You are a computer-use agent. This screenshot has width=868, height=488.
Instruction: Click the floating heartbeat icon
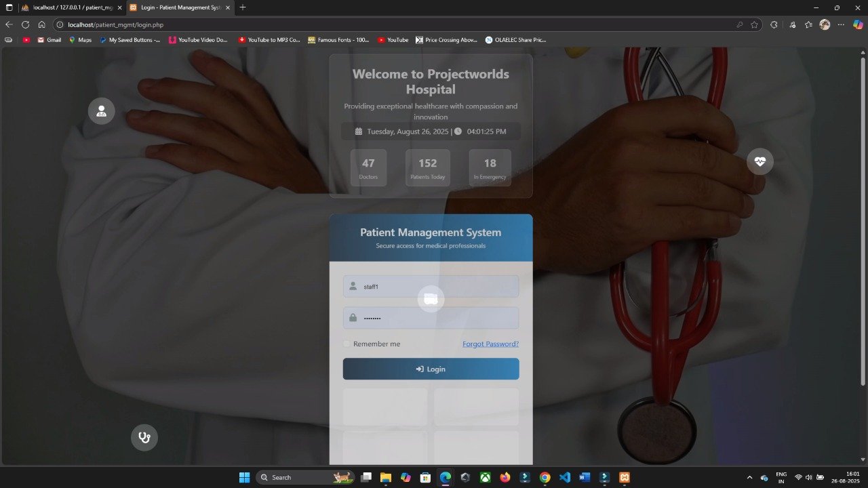pyautogui.click(x=759, y=161)
